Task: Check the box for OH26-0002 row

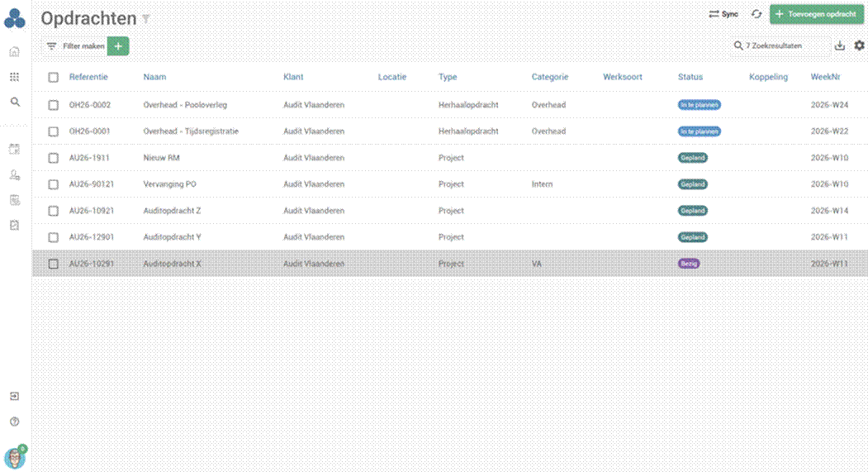Action: click(x=53, y=105)
